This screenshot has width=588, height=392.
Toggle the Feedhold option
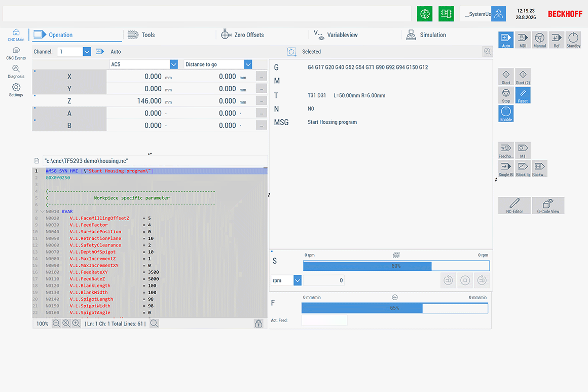click(506, 151)
